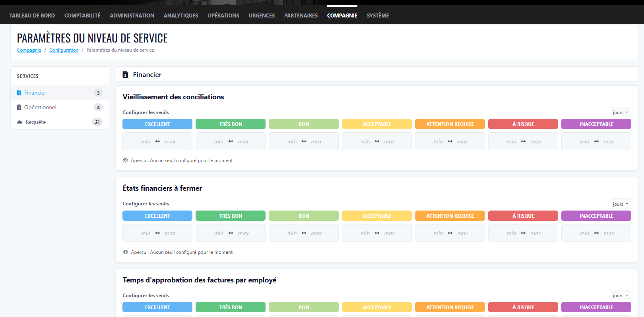Open the Administration menu

132,15
